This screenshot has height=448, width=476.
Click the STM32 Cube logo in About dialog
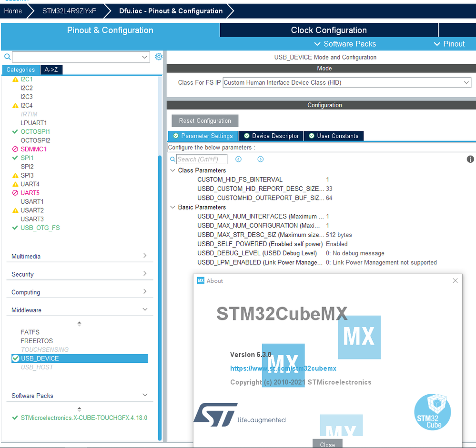pyautogui.click(x=433, y=412)
